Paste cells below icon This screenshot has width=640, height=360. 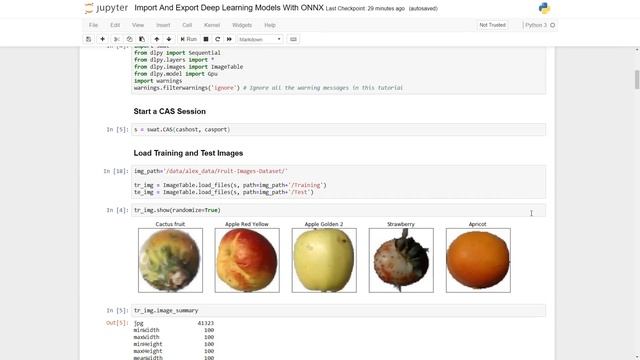coord(142,39)
